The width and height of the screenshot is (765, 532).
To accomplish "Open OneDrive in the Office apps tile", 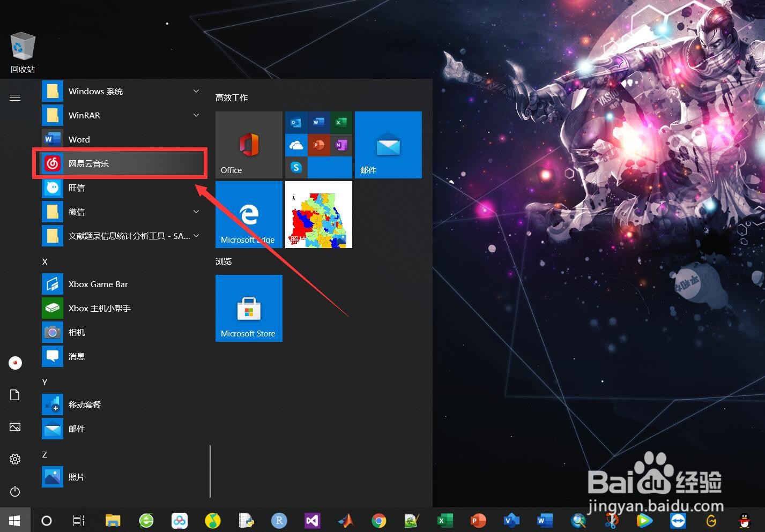I will (296, 145).
